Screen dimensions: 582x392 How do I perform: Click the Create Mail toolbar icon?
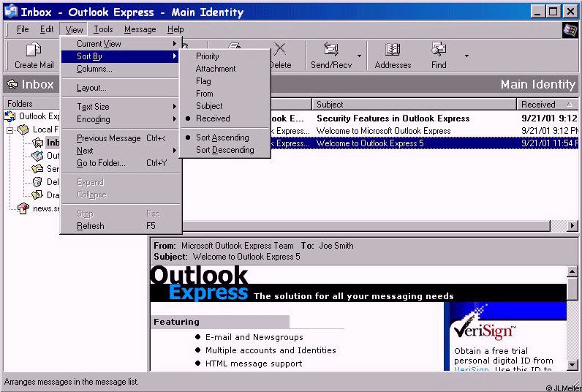point(34,50)
